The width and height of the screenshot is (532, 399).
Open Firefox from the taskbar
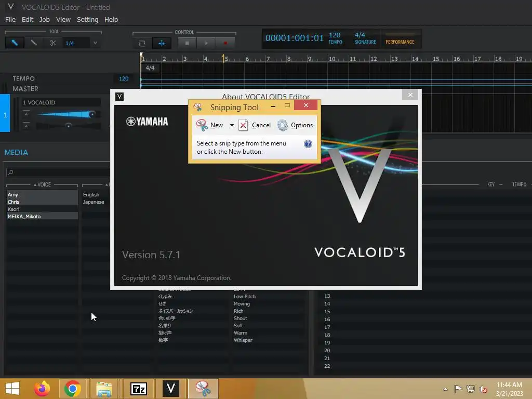coord(42,389)
